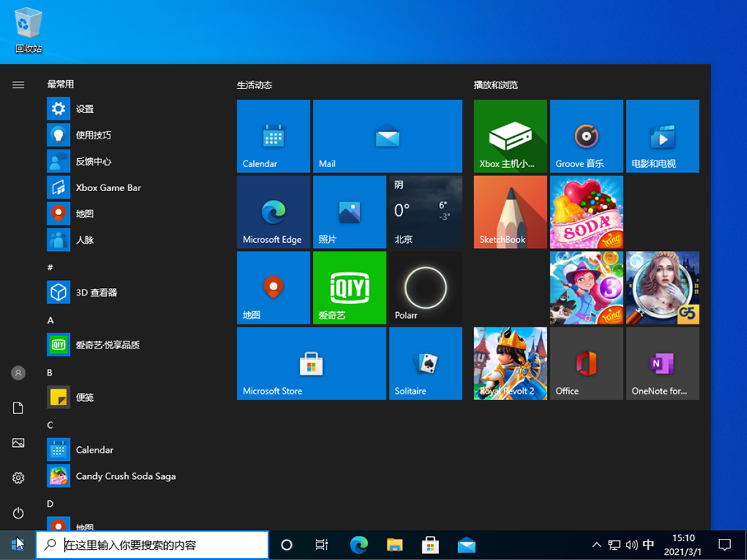Open the Microsoft Store tile

click(x=311, y=363)
